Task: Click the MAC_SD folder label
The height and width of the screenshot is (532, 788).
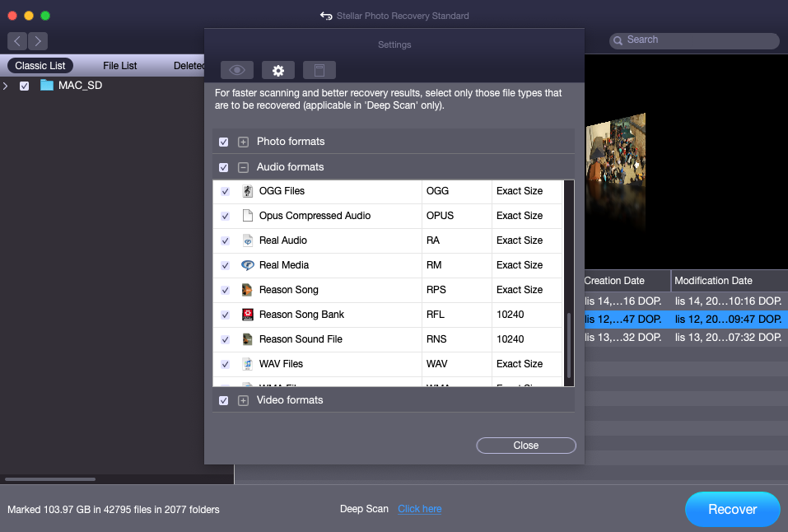Action: tap(80, 86)
